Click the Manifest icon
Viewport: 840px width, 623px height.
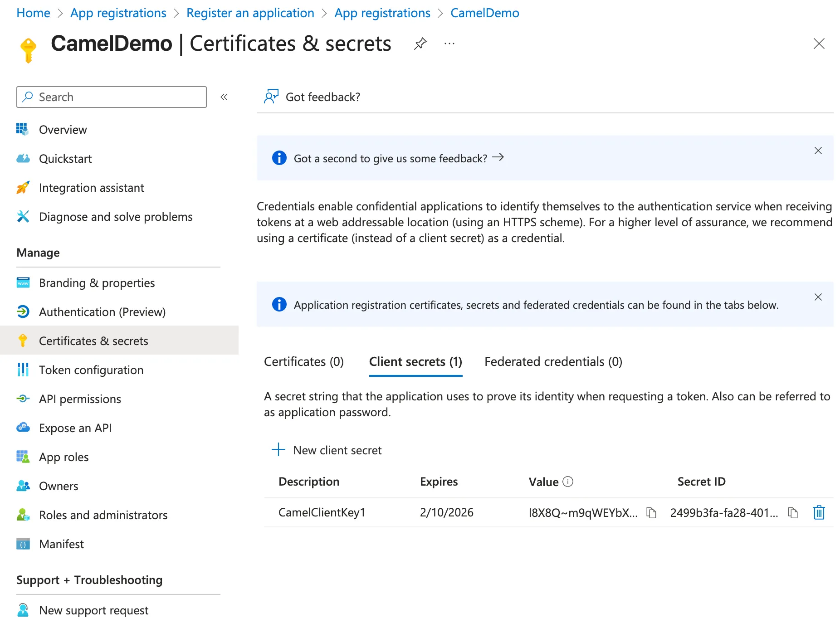pyautogui.click(x=23, y=544)
